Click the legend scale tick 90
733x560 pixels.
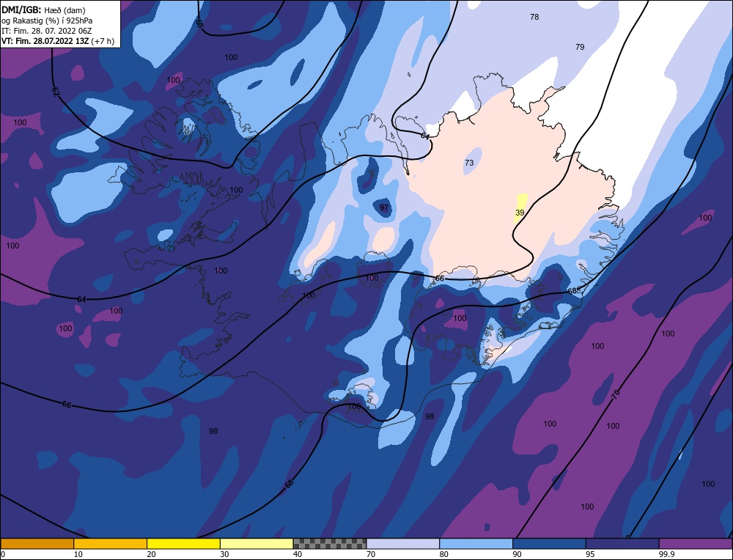point(517,554)
